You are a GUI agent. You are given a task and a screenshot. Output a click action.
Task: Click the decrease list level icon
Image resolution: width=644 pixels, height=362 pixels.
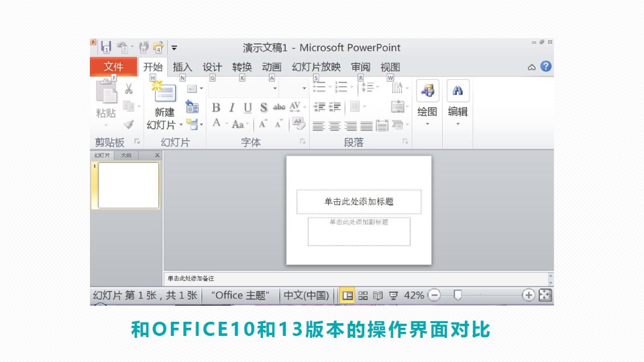tap(319, 107)
